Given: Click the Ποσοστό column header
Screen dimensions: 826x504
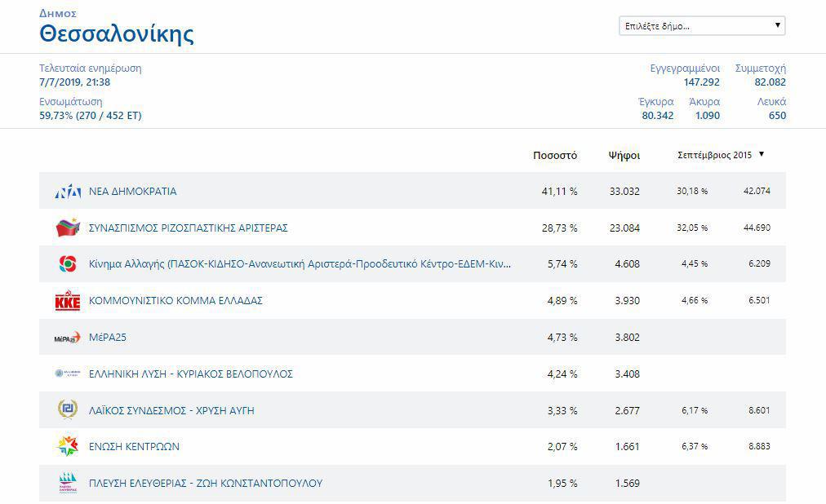Looking at the screenshot, I should [554, 155].
